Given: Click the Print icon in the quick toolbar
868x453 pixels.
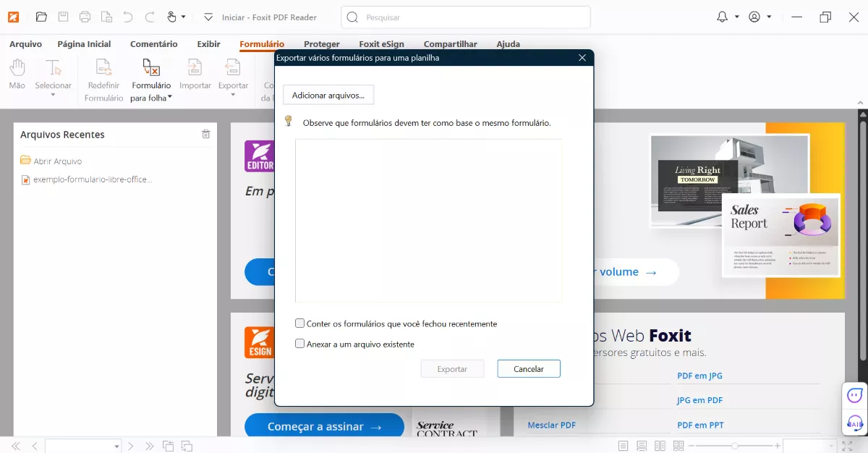Looking at the screenshot, I should (85, 16).
